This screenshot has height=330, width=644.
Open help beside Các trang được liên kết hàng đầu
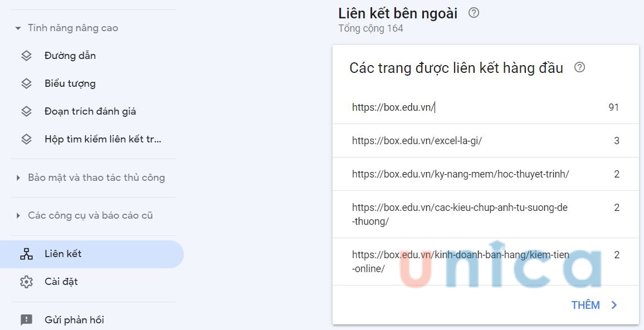580,67
